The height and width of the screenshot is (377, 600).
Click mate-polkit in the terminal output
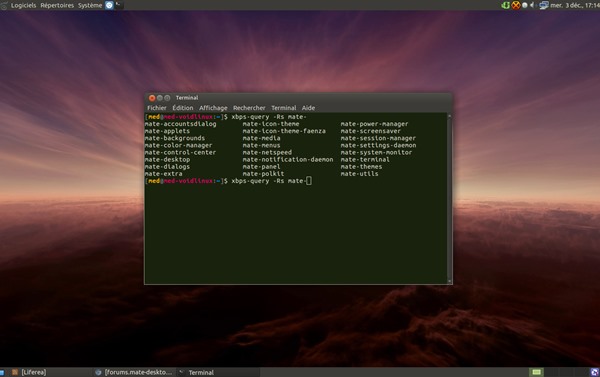tap(263, 174)
